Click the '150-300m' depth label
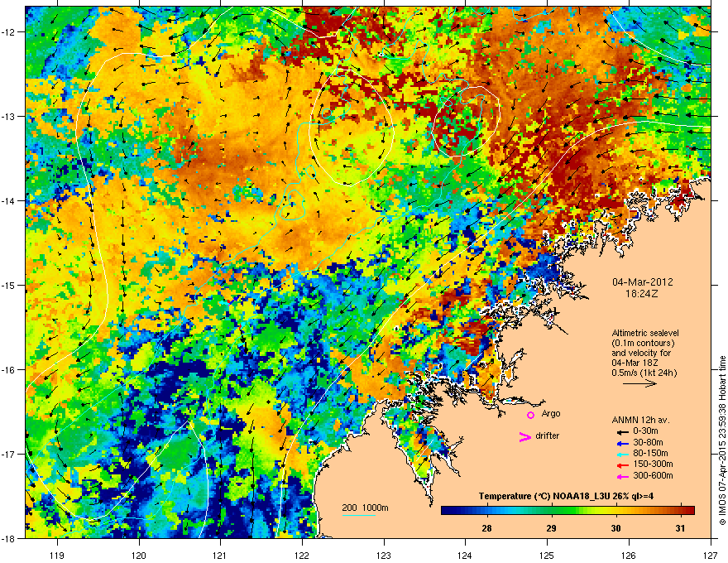 pos(653,464)
